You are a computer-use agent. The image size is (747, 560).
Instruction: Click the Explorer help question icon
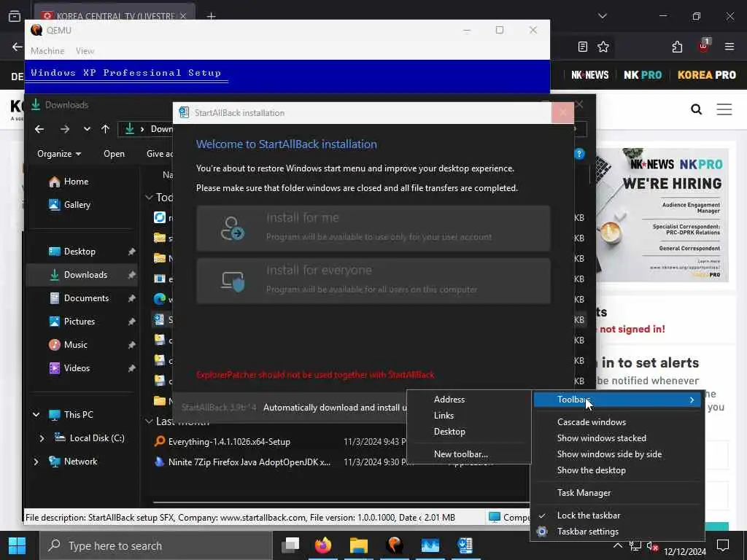pyautogui.click(x=579, y=154)
